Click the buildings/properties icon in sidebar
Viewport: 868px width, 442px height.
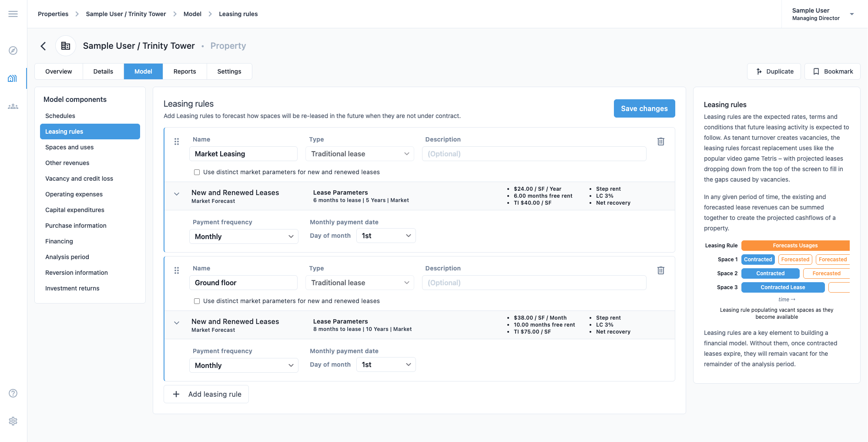[13, 78]
